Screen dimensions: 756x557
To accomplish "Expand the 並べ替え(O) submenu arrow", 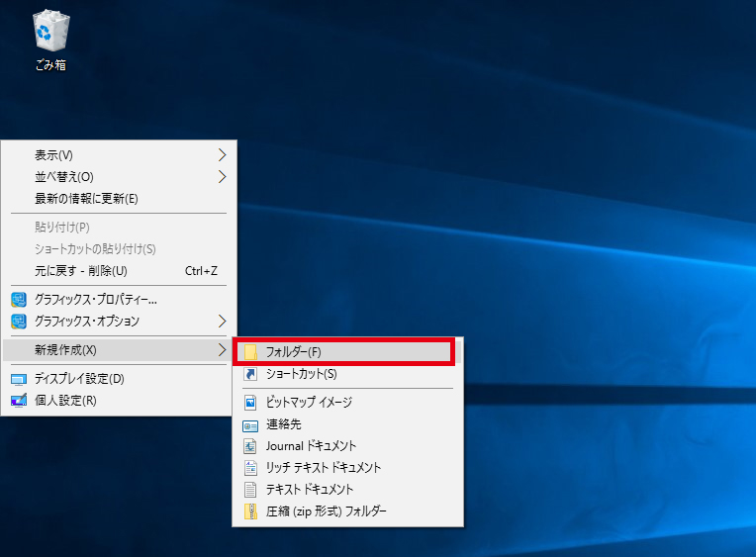I will click(x=222, y=176).
